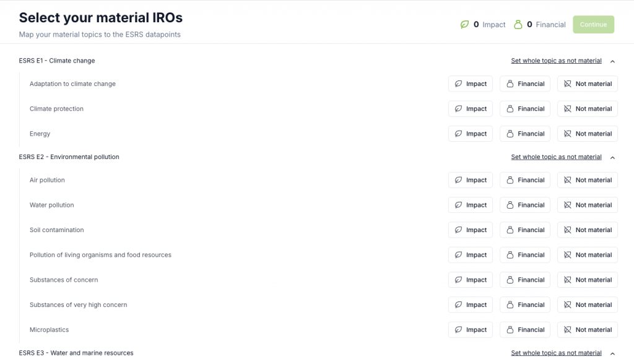The height and width of the screenshot is (364, 634).
Task: Collapse the ESRS E1 Climate change section
Action: coord(612,61)
